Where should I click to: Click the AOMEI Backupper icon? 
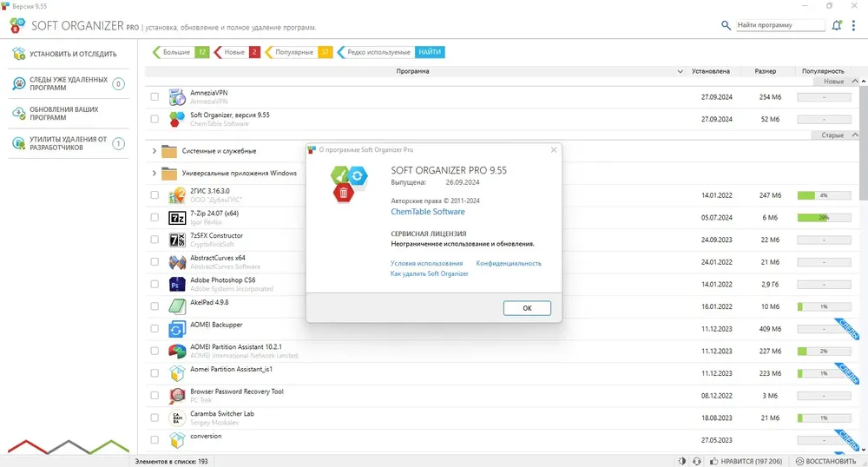pos(176,329)
